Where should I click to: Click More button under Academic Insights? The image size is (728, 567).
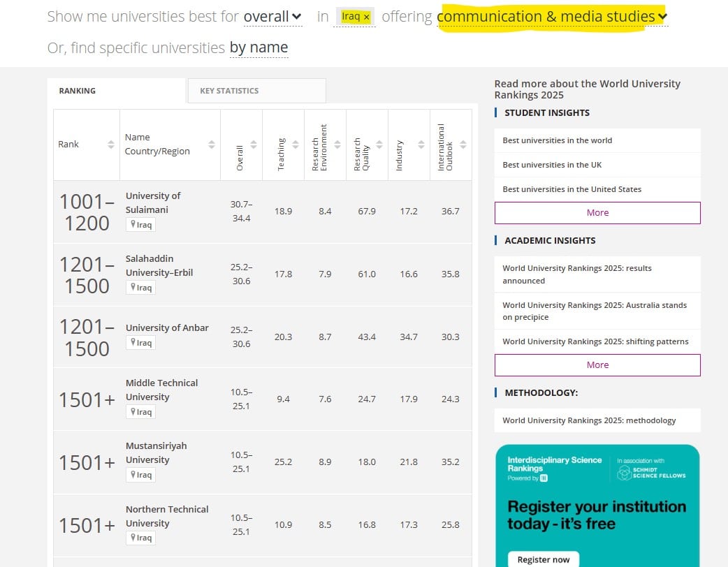[x=597, y=365]
